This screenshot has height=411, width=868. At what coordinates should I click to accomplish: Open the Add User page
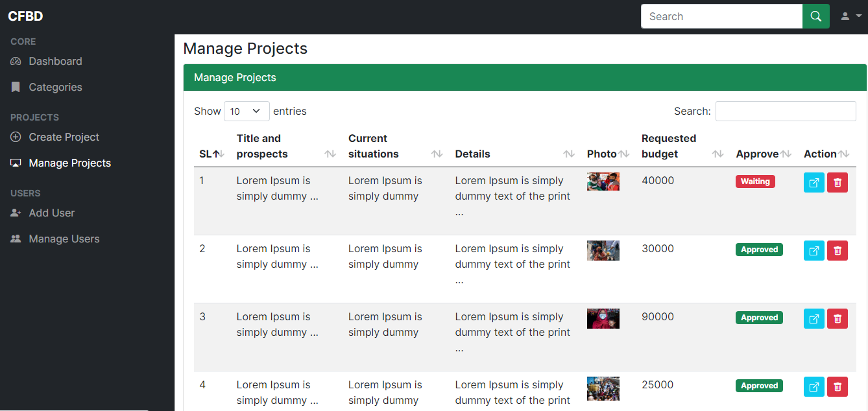pos(51,213)
